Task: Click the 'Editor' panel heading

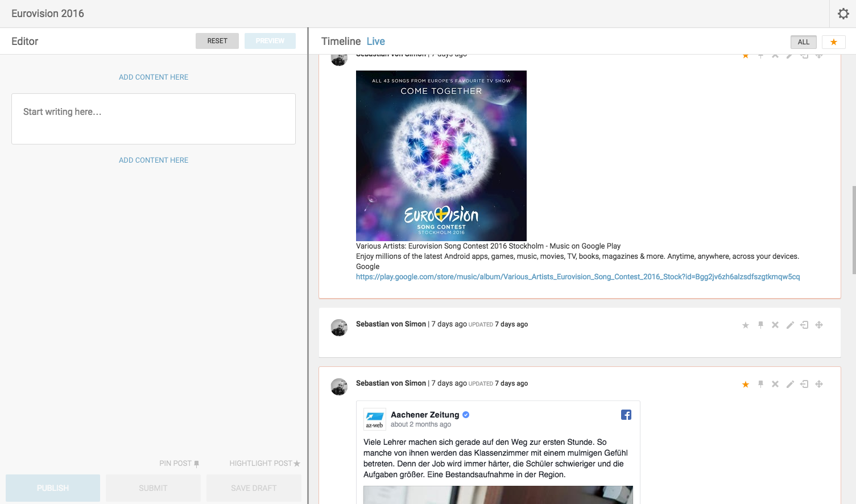Action: click(x=25, y=42)
